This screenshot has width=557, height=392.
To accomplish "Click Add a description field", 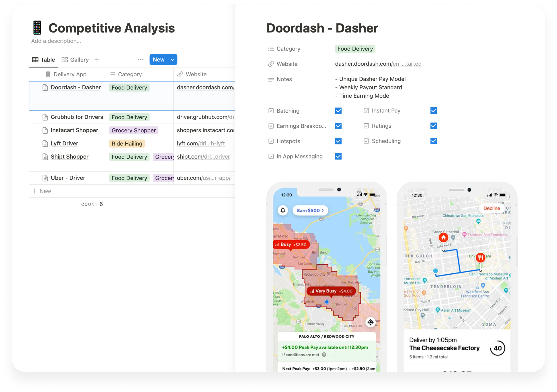I will point(56,41).
